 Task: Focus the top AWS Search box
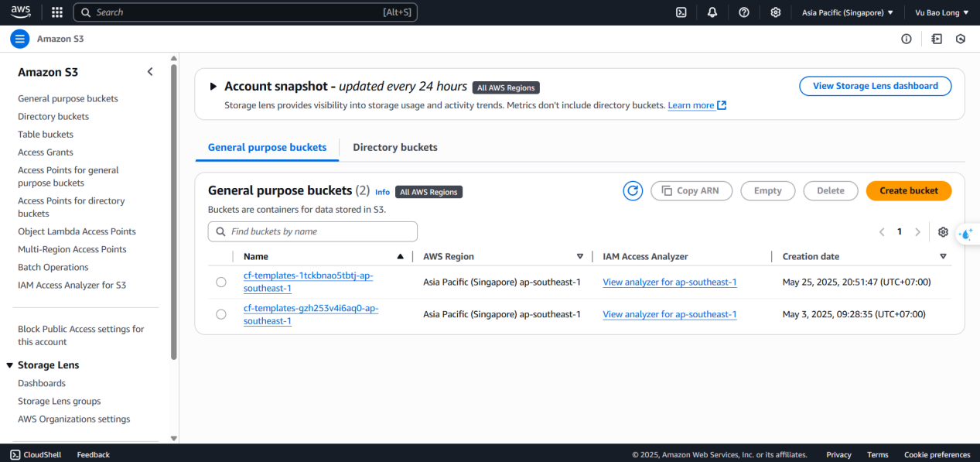(245, 12)
